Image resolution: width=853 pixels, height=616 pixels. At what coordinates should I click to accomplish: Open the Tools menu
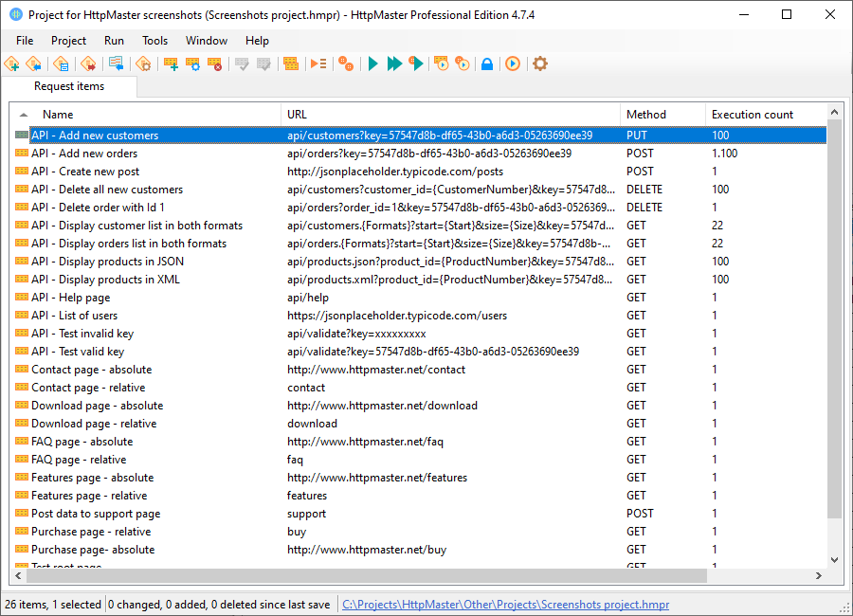[x=155, y=41]
